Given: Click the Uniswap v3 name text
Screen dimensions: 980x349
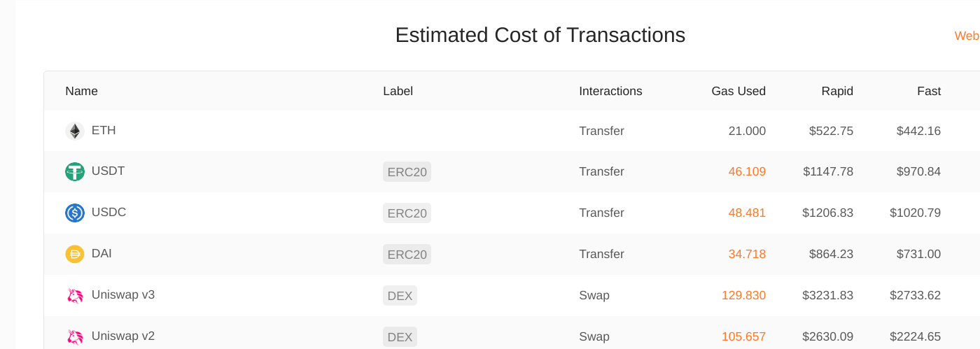Looking at the screenshot, I should (123, 294).
